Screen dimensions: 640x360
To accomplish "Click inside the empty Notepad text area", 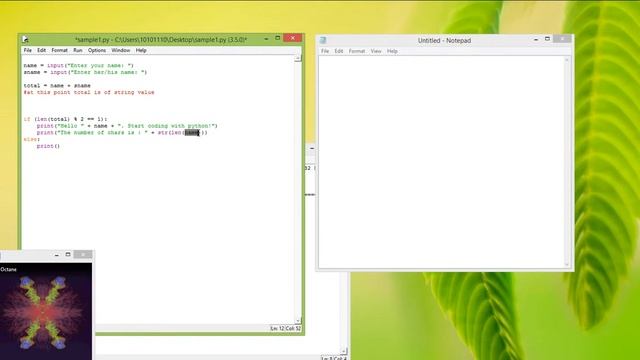I will [x=441, y=162].
